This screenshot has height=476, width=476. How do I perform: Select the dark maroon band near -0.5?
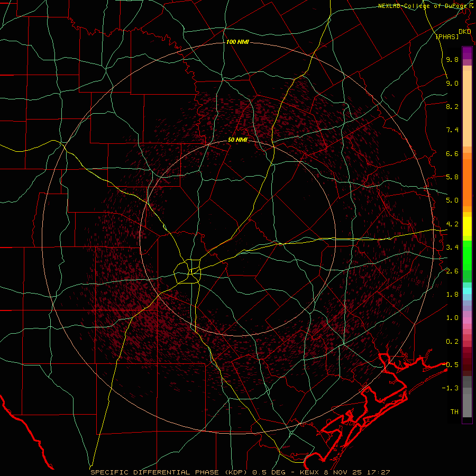467,364
